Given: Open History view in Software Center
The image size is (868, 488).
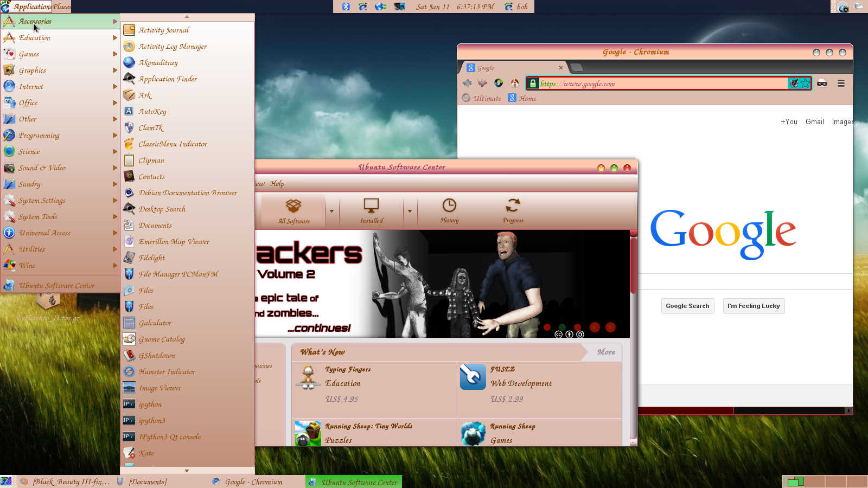Looking at the screenshot, I should 449,211.
